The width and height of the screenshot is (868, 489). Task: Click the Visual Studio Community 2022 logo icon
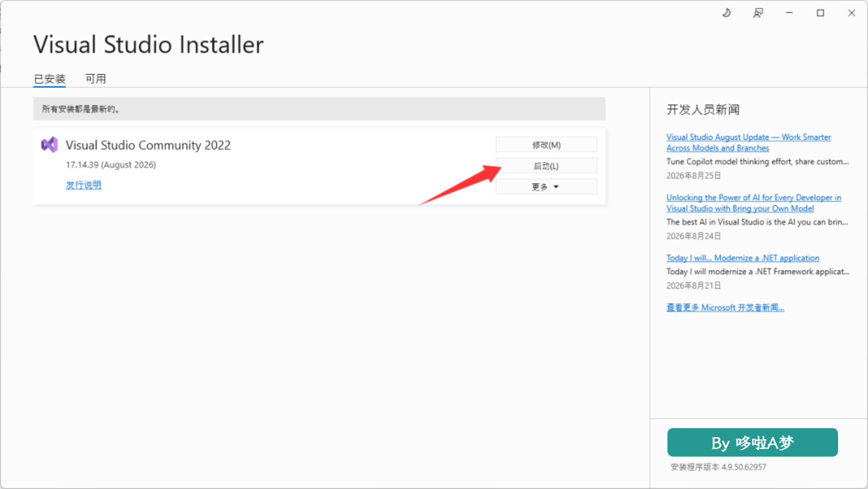click(x=49, y=145)
